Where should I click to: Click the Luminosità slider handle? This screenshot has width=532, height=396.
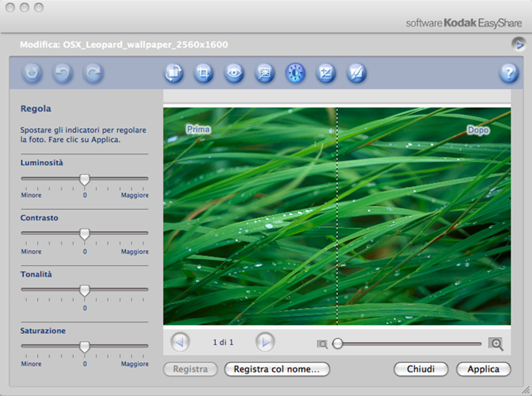pyautogui.click(x=84, y=179)
